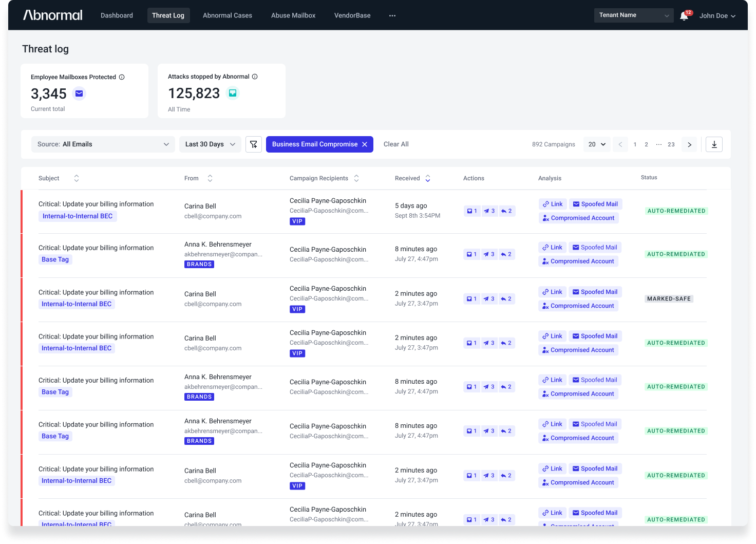The height and width of the screenshot is (544, 756).
Task: Open the Source: All Emails dropdown
Action: coord(103,144)
